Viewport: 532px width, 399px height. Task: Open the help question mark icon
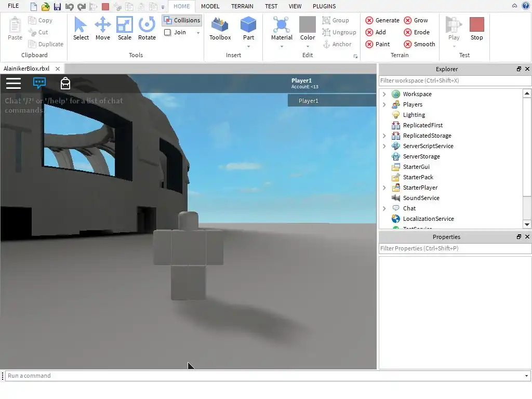tap(526, 6)
